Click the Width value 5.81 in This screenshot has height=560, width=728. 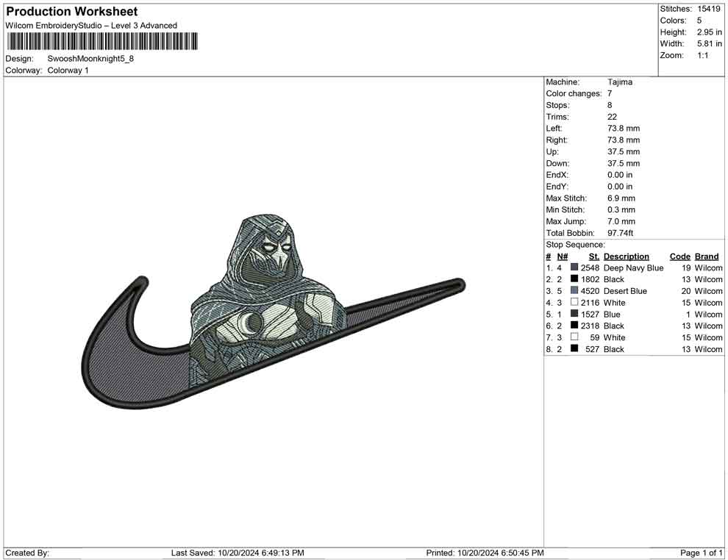[x=709, y=43]
